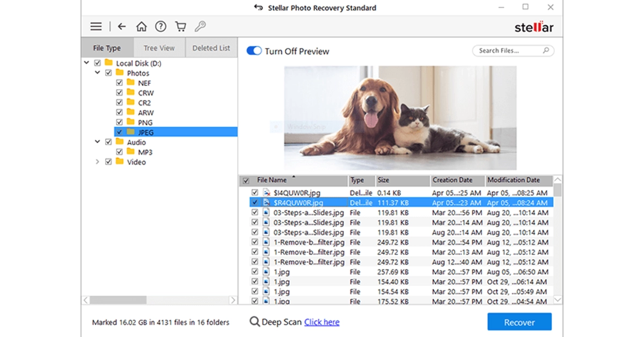The width and height of the screenshot is (644, 337).
Task: Open the Help question mark icon
Action: (x=160, y=26)
